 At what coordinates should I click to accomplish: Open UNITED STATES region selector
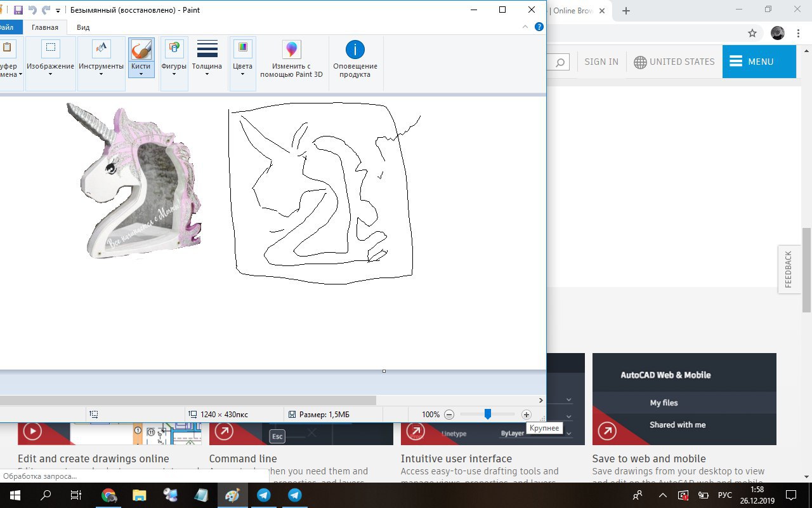click(x=674, y=62)
